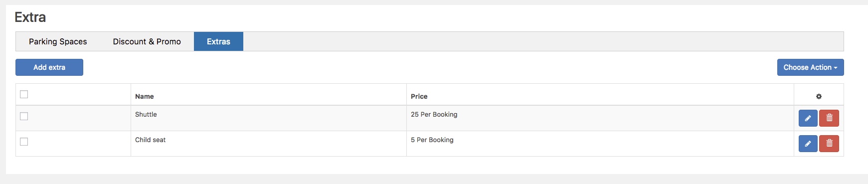Click the gear icon in table header
The width and height of the screenshot is (868, 184).
pos(819,96)
